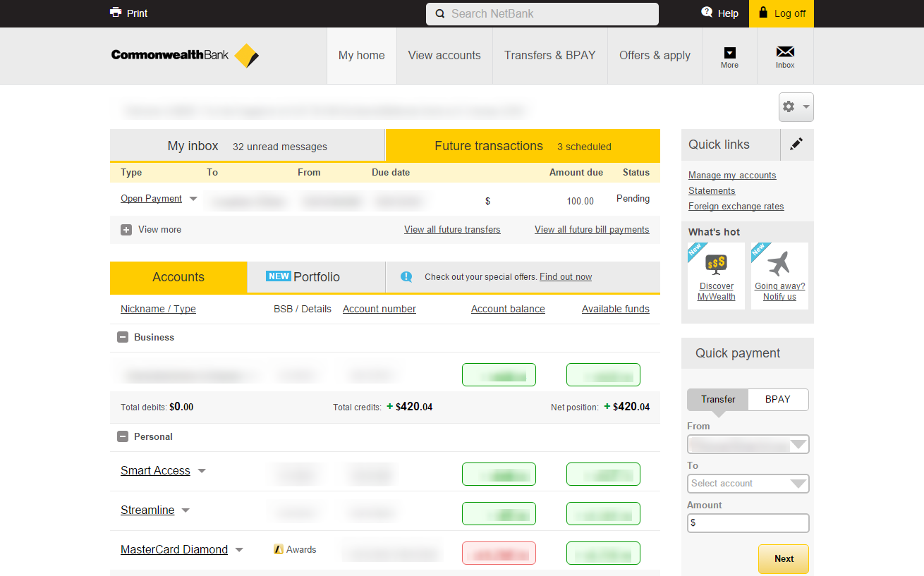
Task: Sort by Account number header
Action: 379,309
